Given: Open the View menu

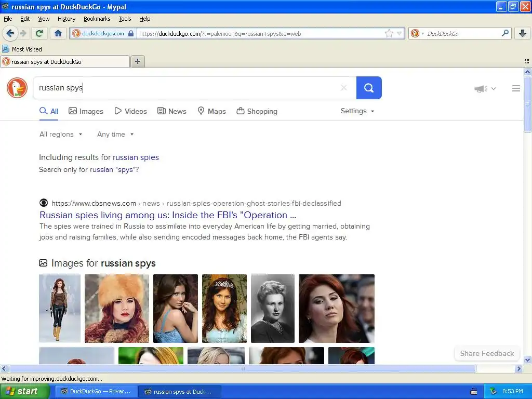Looking at the screenshot, I should click(x=44, y=19).
